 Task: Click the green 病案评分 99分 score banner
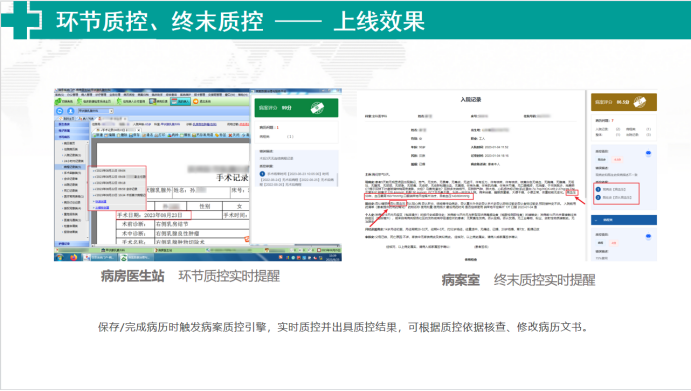coord(296,108)
